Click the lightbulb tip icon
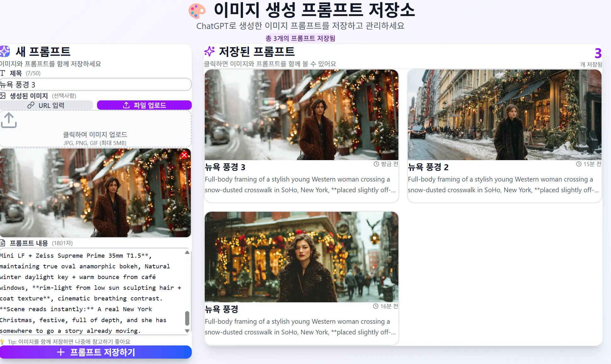The width and height of the screenshot is (611, 364). [x=3, y=342]
